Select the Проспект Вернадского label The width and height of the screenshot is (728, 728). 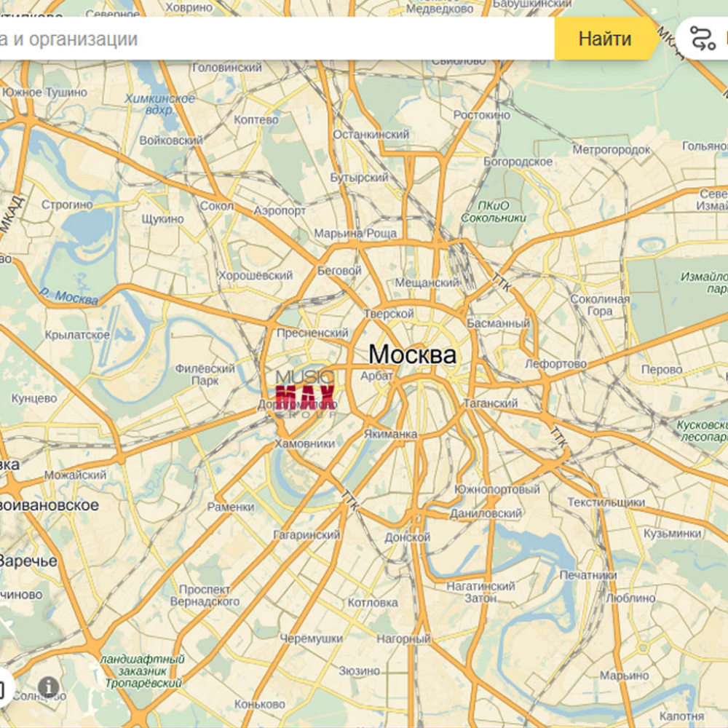coord(205,596)
